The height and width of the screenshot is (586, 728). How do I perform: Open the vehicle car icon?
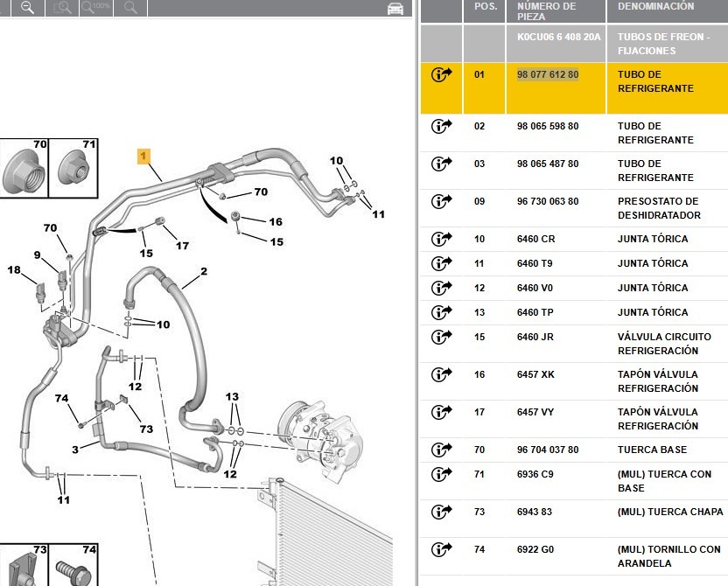coord(395,9)
